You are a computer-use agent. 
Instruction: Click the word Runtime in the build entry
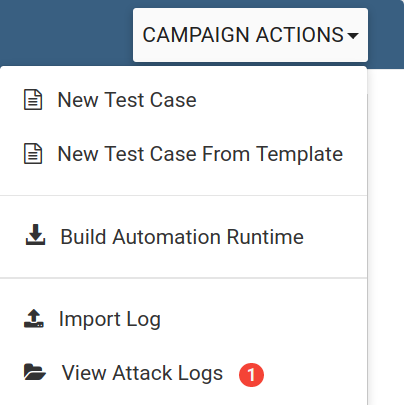pos(265,237)
